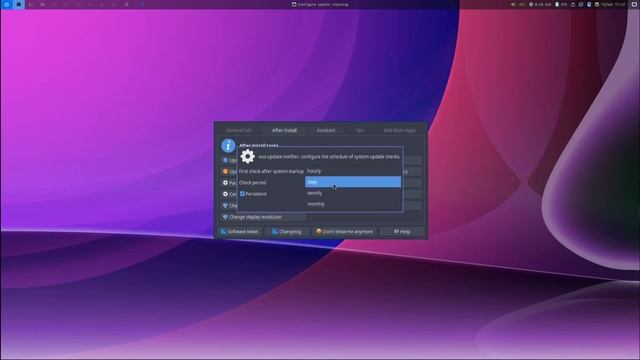Screen dimensions: 640x360
Task: Click Don't show me anymore
Action: click(344, 232)
